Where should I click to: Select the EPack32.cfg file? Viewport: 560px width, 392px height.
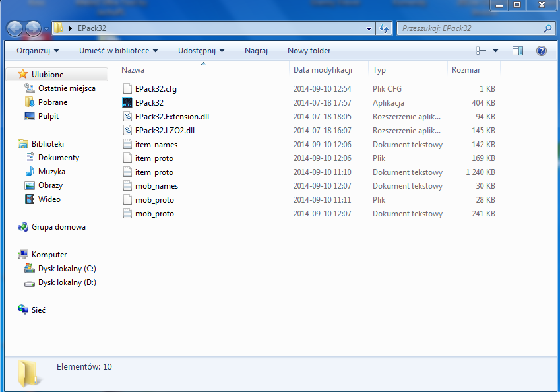pos(156,89)
